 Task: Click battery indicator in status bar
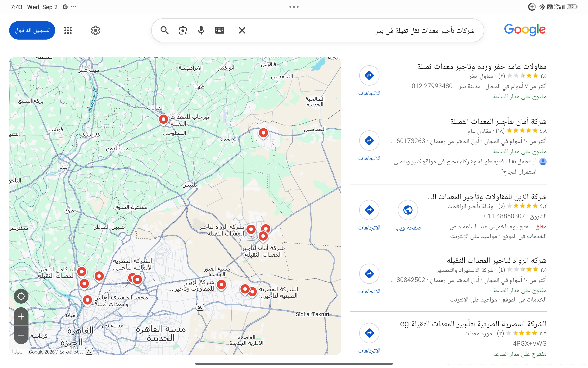pos(572,7)
